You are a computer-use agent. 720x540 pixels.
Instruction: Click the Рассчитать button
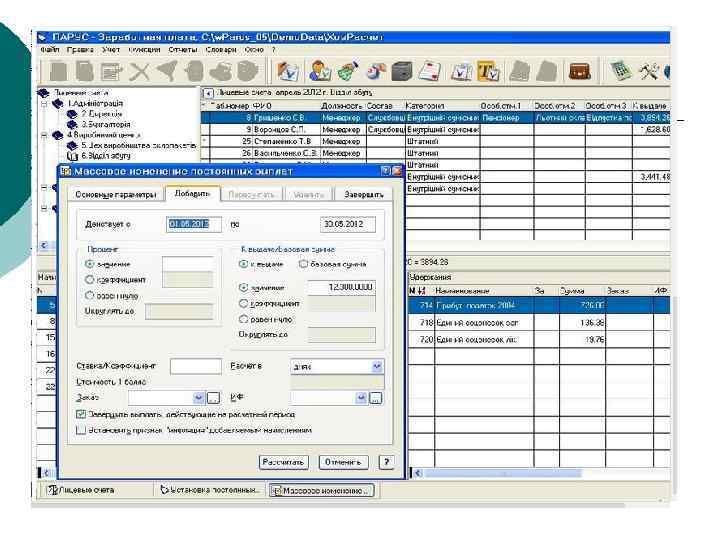(x=283, y=462)
